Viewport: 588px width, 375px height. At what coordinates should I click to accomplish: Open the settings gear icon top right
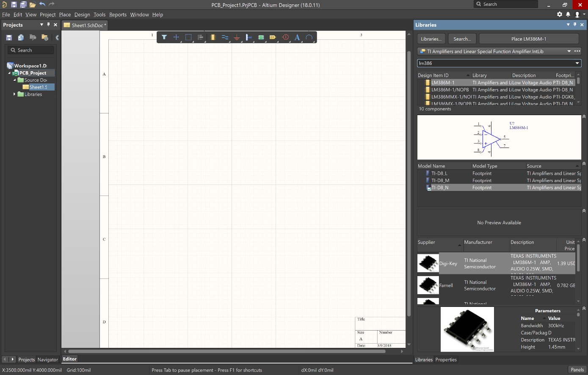click(560, 14)
